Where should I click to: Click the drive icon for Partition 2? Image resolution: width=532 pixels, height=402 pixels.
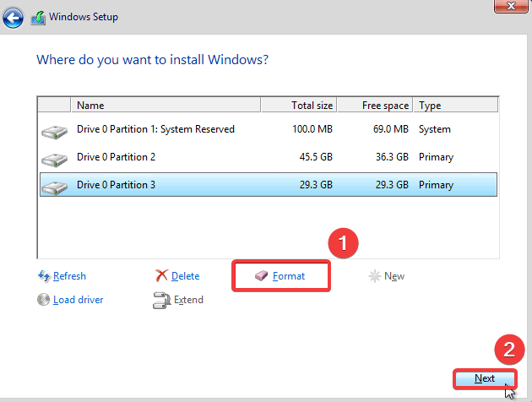click(x=55, y=159)
